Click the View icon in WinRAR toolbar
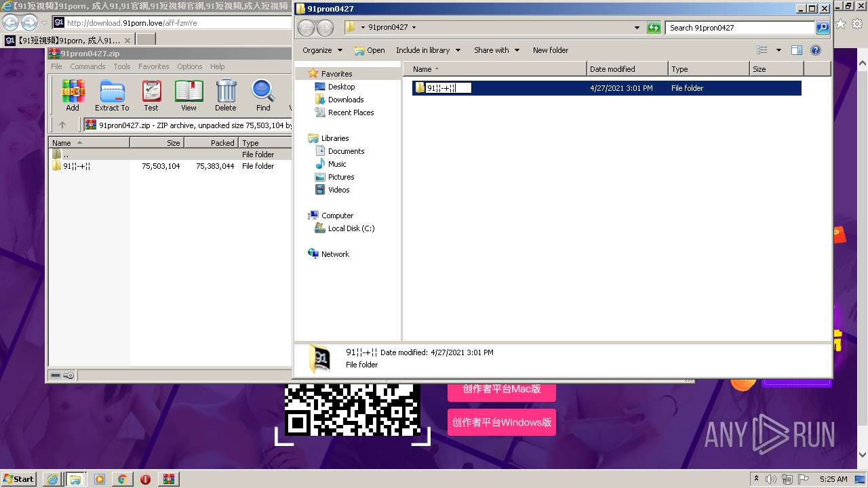Viewport: 868px width, 488px height. tap(189, 95)
